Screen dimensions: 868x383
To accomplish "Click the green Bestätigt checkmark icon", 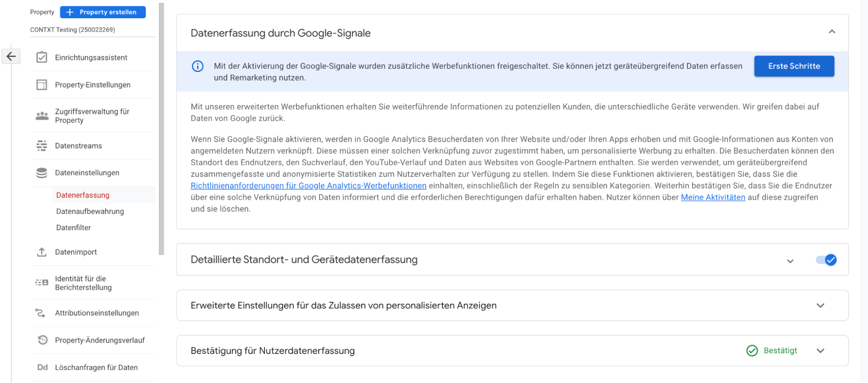I will (x=752, y=350).
